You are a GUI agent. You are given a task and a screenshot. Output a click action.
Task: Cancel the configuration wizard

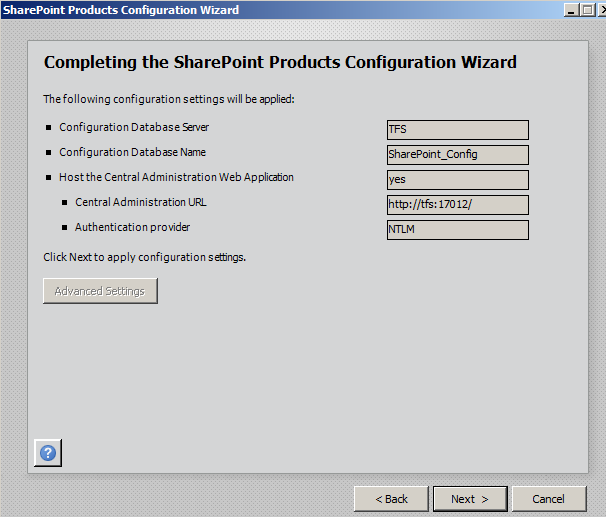pyautogui.click(x=549, y=499)
